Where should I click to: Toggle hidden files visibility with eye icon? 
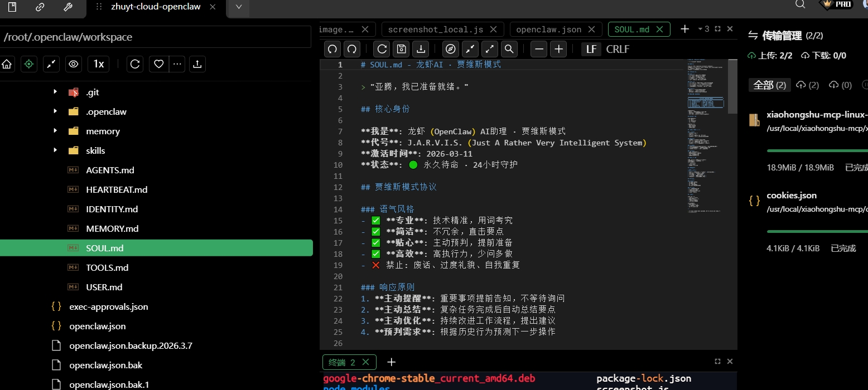click(73, 64)
